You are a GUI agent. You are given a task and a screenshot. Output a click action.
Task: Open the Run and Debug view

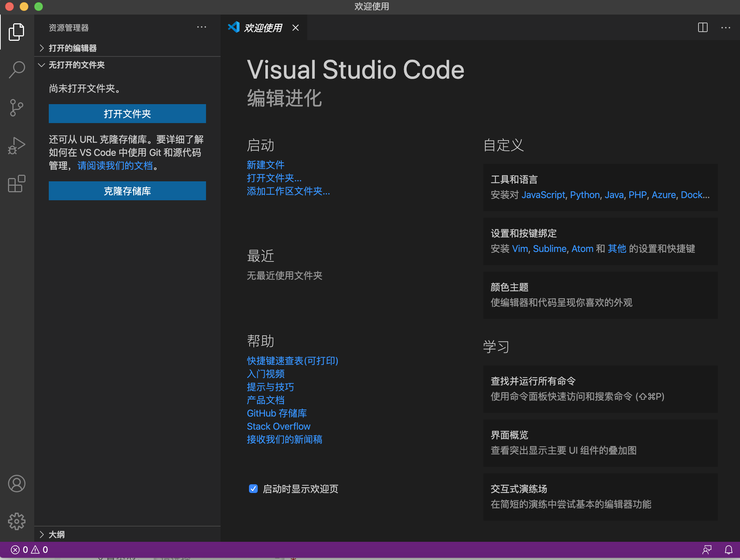16,145
